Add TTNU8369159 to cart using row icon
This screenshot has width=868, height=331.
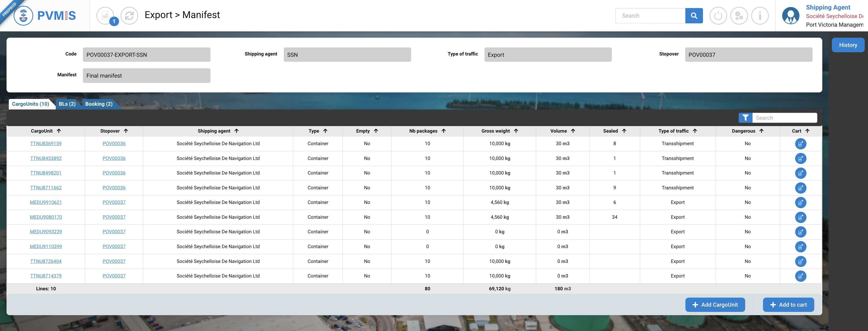click(x=800, y=144)
